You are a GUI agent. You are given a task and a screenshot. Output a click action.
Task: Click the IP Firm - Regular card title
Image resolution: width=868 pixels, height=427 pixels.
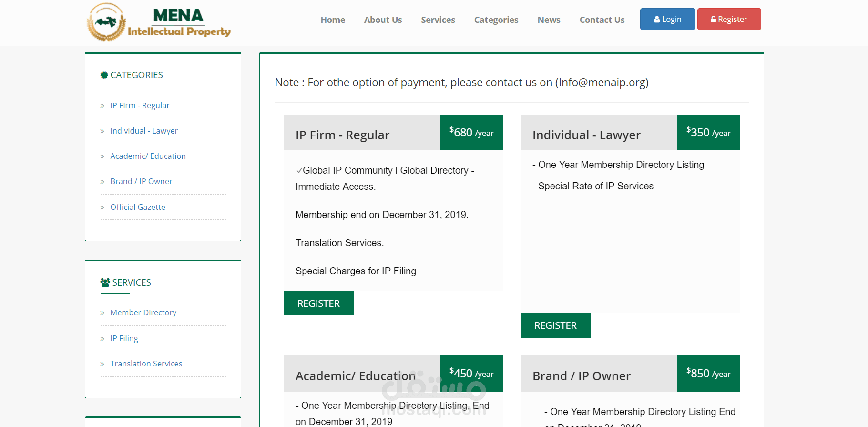tap(343, 135)
